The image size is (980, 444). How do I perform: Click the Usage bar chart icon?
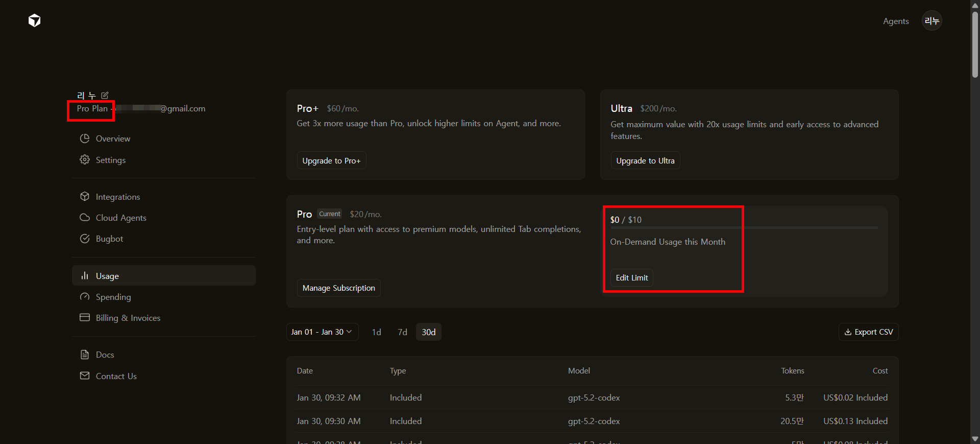85,276
